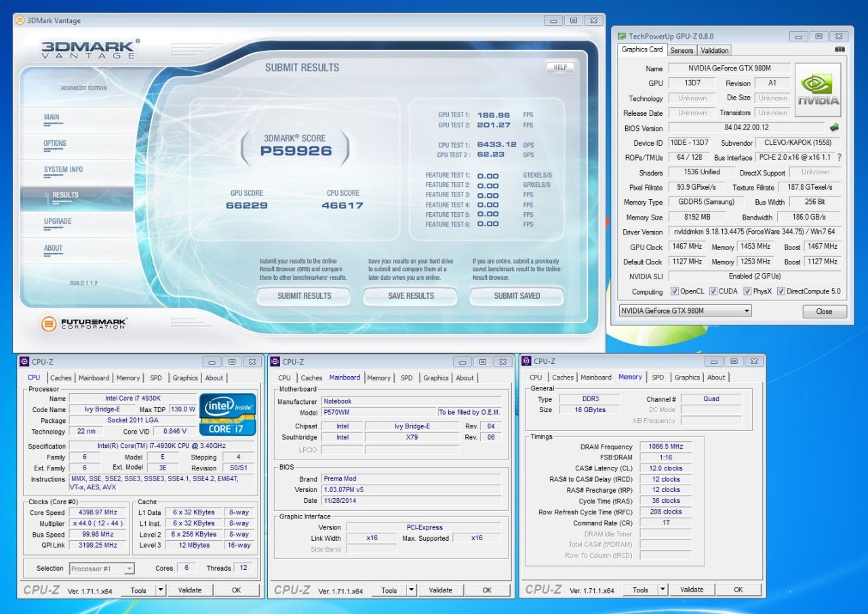
Task: Select OPTIONS in 3DMark sidebar
Action: (x=77, y=145)
